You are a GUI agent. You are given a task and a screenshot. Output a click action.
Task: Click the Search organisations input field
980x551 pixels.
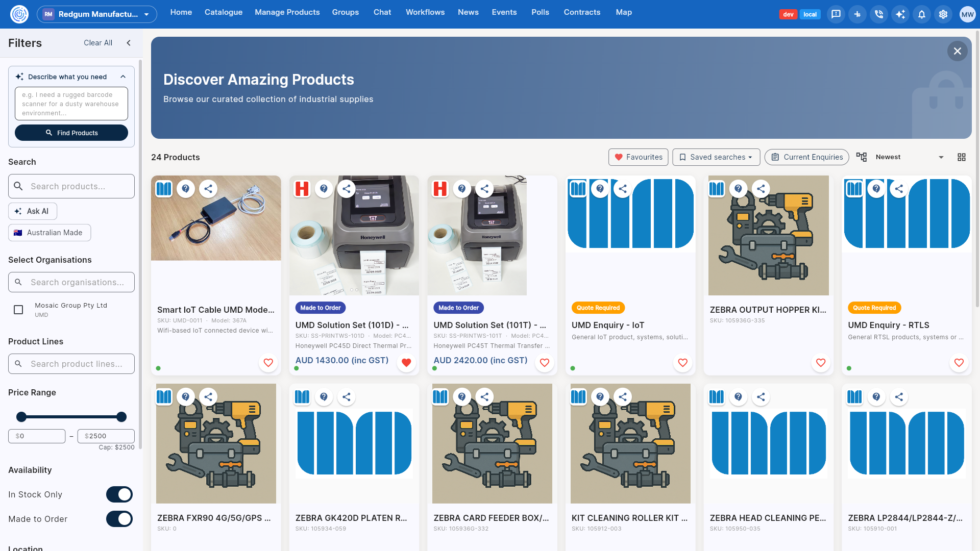(71, 282)
